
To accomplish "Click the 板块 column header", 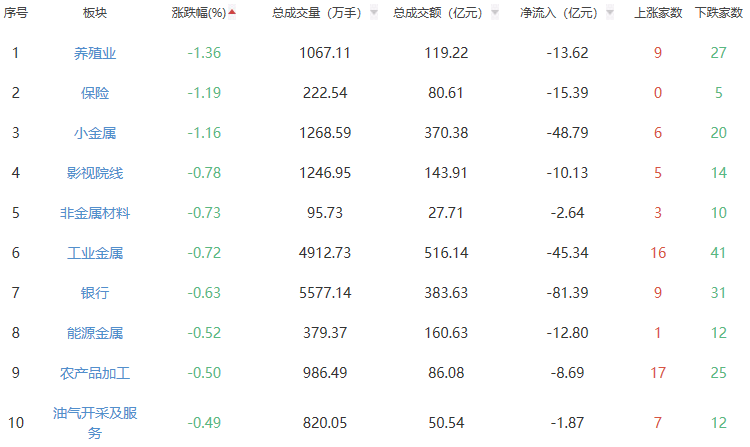I will (x=95, y=13).
